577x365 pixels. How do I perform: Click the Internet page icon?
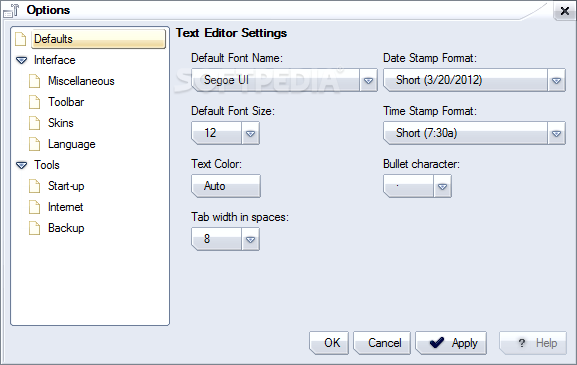tap(35, 207)
